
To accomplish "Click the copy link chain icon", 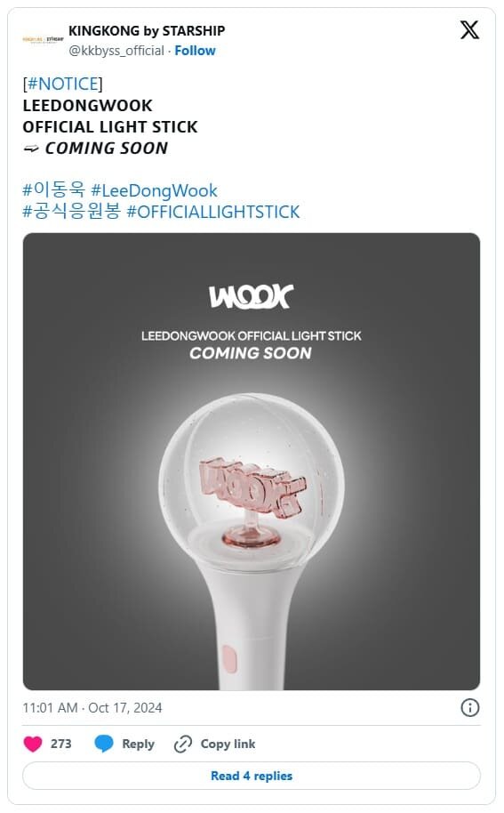I will [183, 744].
